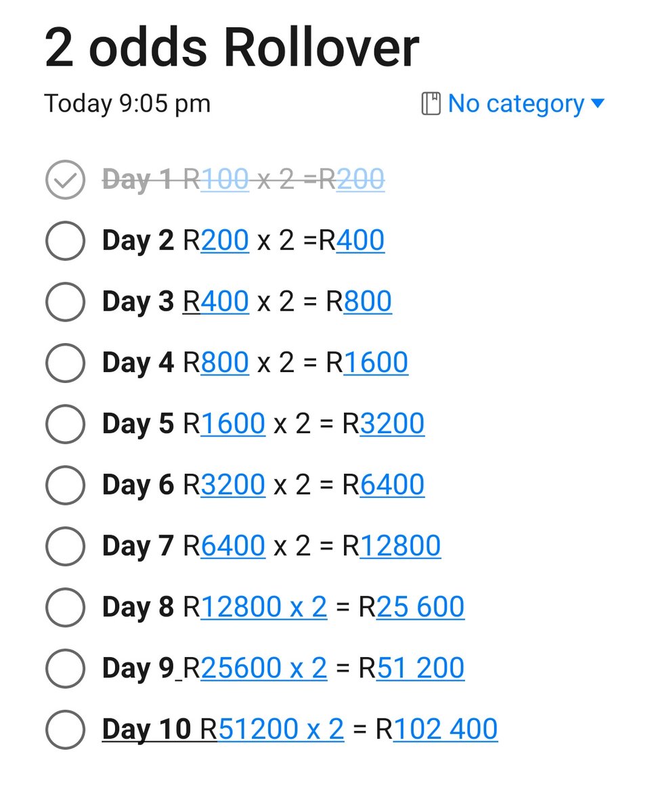654x812 pixels.
Task: Check off the Day 8 item
Action: (65, 608)
